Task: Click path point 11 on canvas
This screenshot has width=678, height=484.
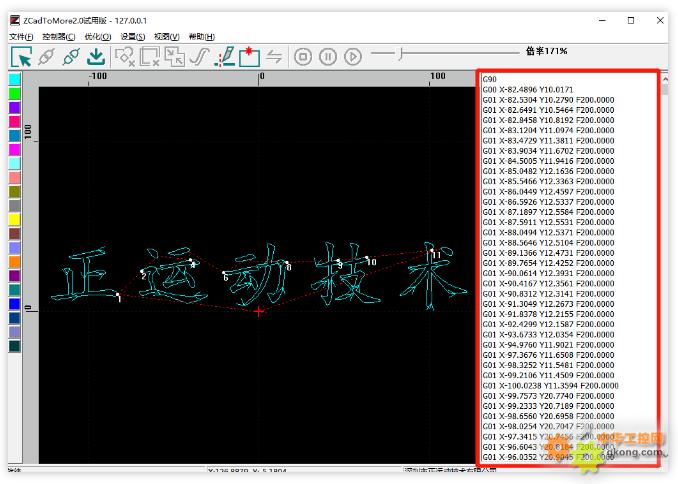Action: click(432, 251)
